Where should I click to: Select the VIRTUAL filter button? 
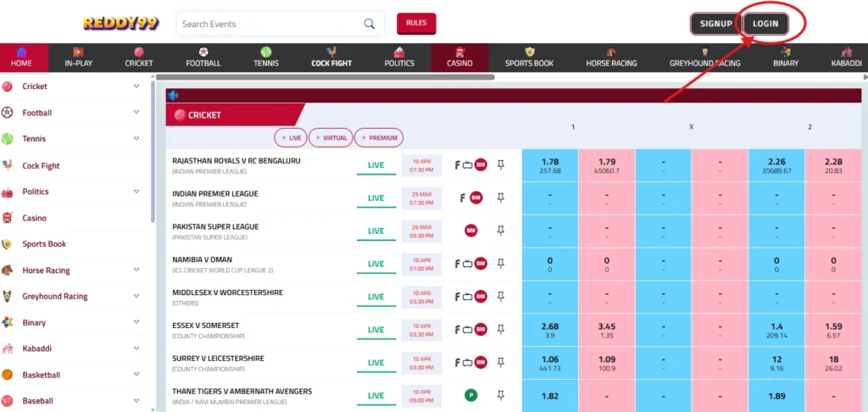click(331, 138)
